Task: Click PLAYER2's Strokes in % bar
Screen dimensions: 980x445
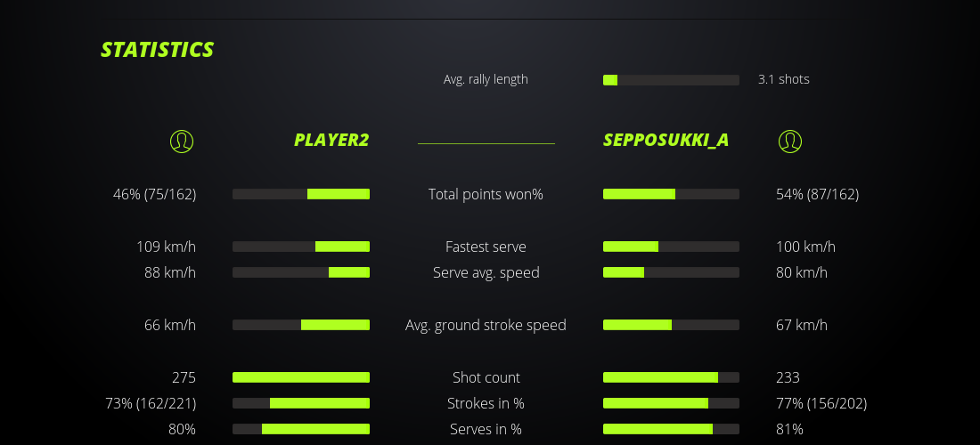Action: (x=301, y=403)
